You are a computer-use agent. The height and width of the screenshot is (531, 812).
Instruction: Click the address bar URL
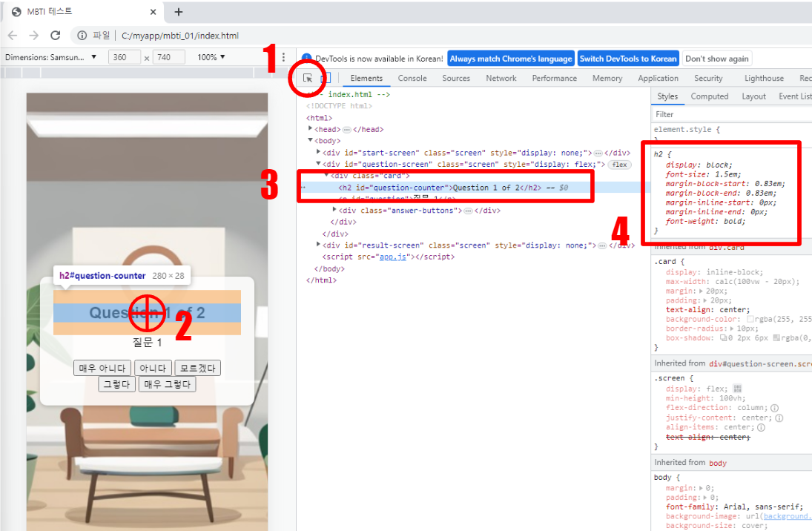coord(179,36)
